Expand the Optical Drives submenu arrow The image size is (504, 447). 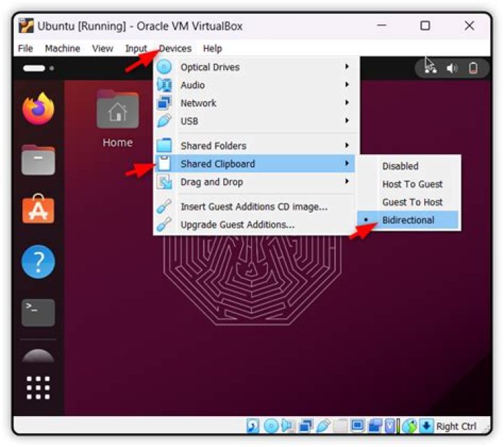346,67
